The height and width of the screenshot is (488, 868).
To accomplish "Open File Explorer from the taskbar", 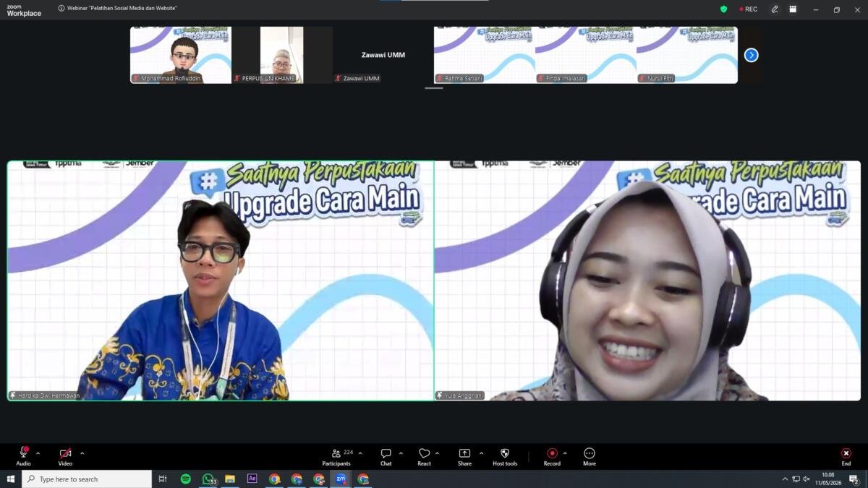I will [230, 479].
